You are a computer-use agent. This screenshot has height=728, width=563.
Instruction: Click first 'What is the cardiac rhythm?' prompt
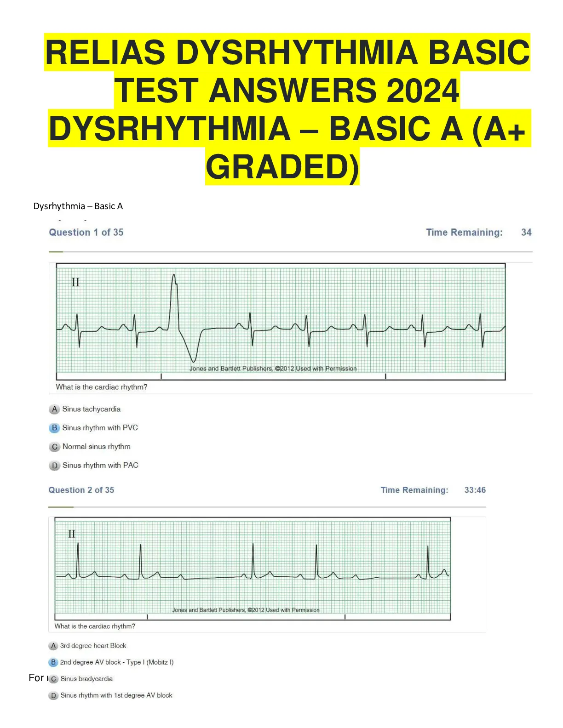pyautogui.click(x=102, y=387)
